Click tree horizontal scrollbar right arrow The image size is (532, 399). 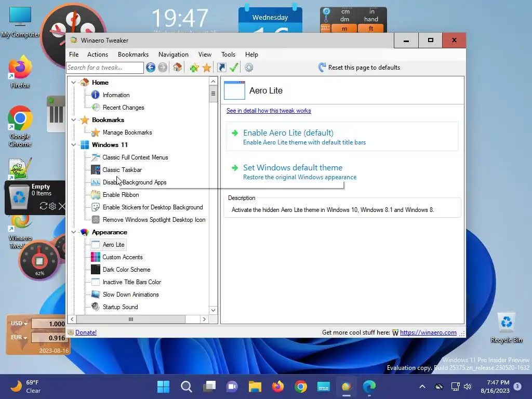pos(204,320)
